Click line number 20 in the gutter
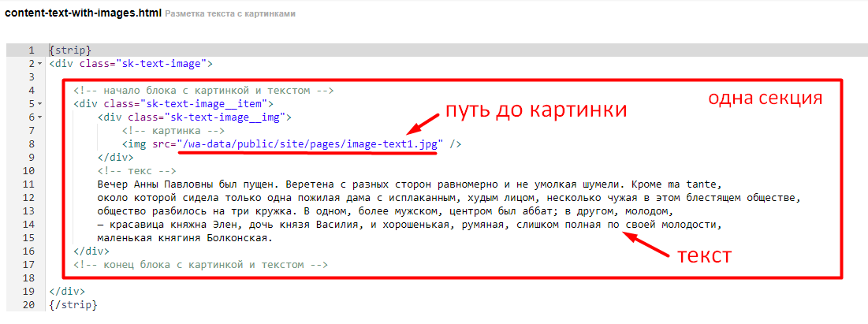The width and height of the screenshot is (868, 324). click(30, 304)
